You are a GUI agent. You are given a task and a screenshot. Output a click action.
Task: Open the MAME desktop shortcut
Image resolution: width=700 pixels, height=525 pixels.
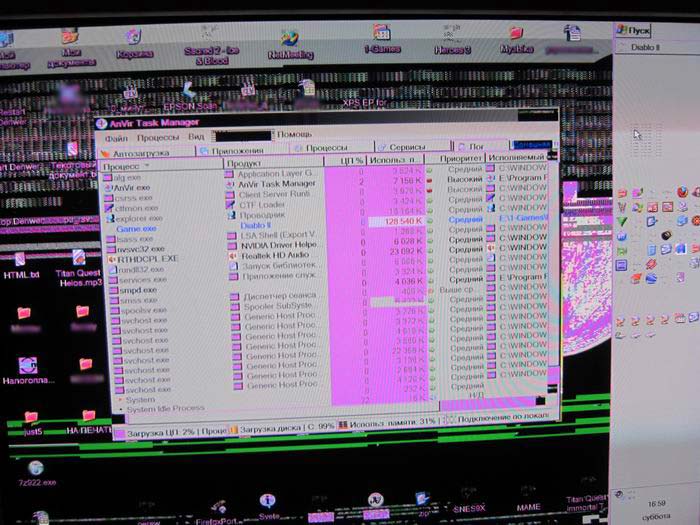pos(525,501)
